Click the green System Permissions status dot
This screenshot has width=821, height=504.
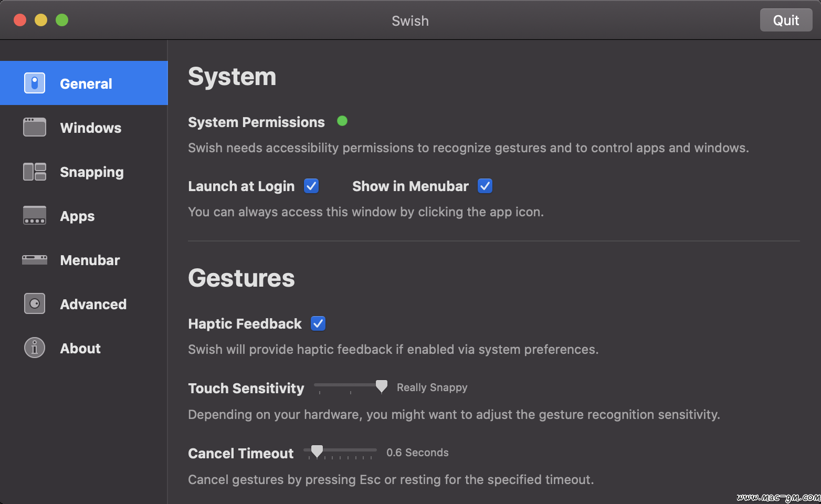click(x=342, y=121)
